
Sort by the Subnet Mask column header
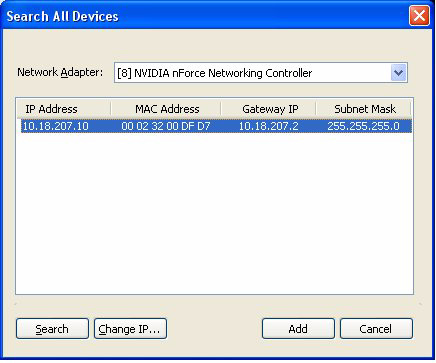(x=364, y=109)
